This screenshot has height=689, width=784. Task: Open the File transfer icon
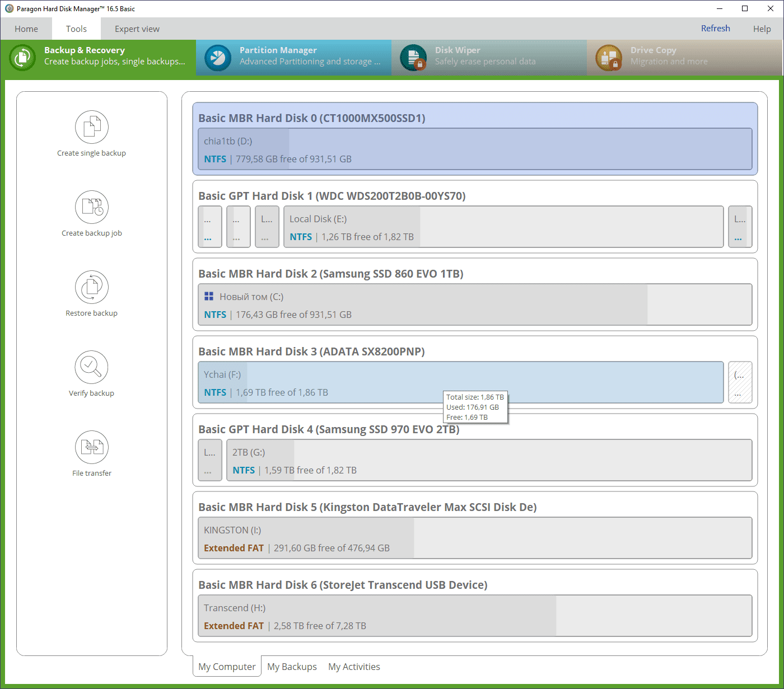(92, 447)
